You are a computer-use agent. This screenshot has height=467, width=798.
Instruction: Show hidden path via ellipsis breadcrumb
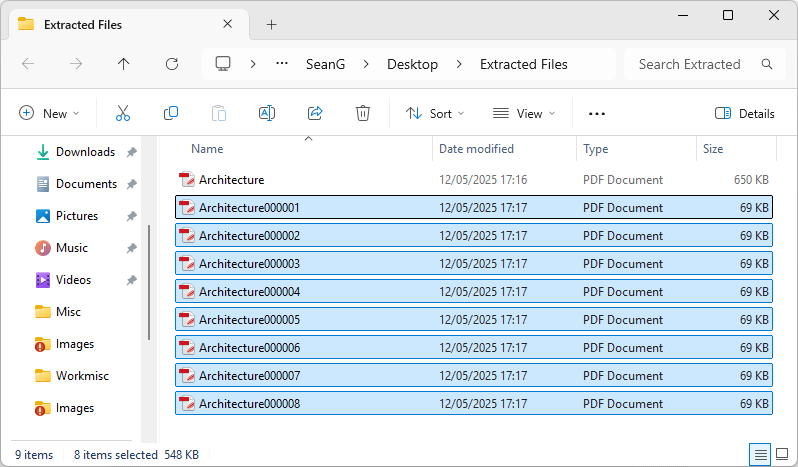click(x=282, y=64)
